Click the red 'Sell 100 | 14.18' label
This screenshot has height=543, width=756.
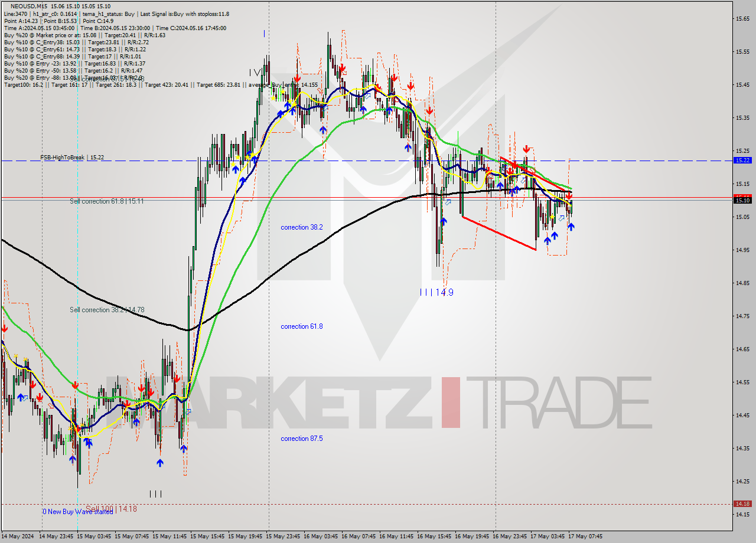tap(111, 509)
